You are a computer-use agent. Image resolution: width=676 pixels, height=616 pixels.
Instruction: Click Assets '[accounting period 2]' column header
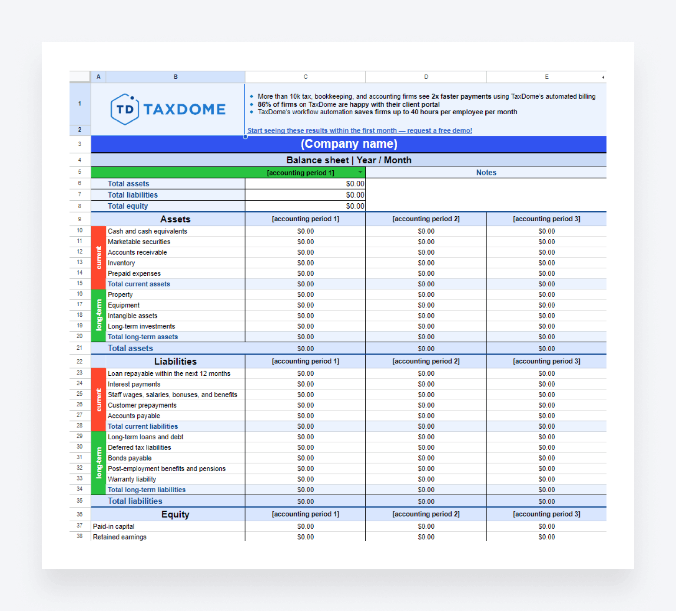[x=426, y=219]
